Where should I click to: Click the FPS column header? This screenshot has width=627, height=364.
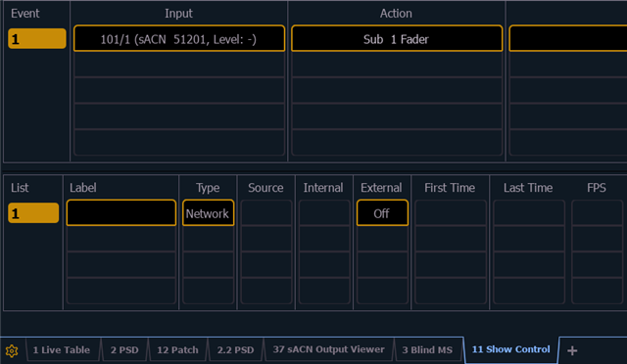(597, 188)
